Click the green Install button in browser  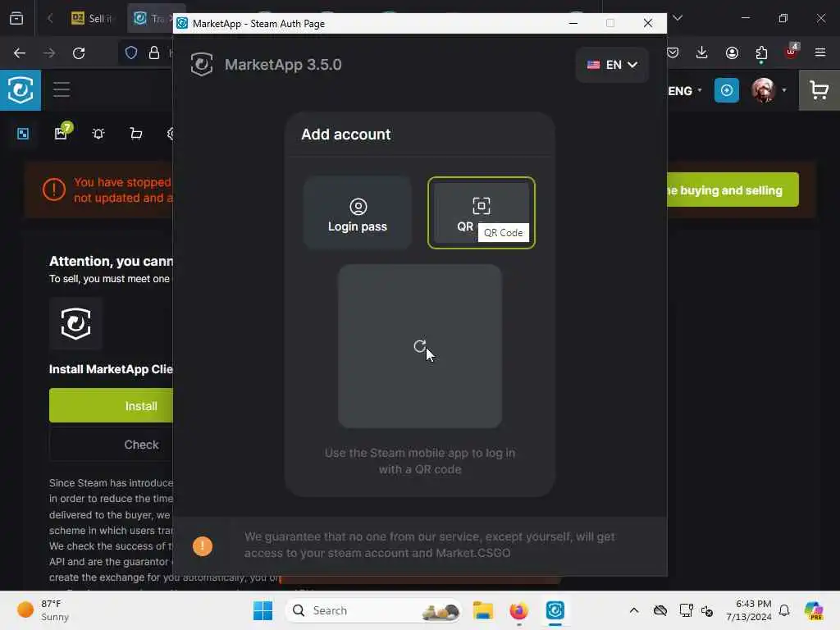[111, 405]
